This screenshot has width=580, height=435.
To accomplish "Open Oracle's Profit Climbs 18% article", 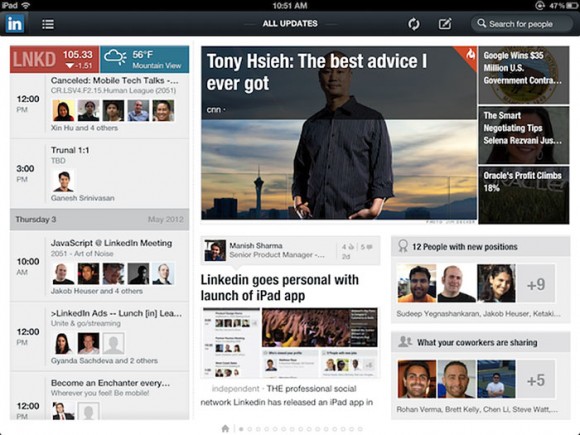I will tap(523, 195).
